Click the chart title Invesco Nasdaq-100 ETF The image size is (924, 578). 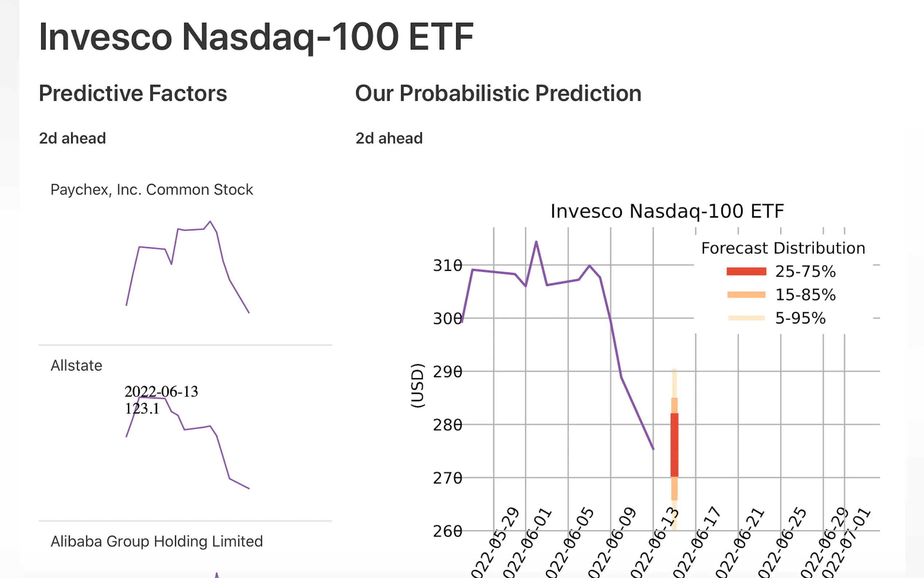(667, 211)
